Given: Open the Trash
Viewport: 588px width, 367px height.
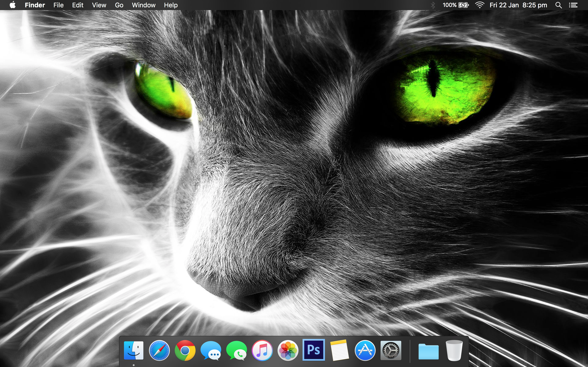Looking at the screenshot, I should [x=454, y=350].
